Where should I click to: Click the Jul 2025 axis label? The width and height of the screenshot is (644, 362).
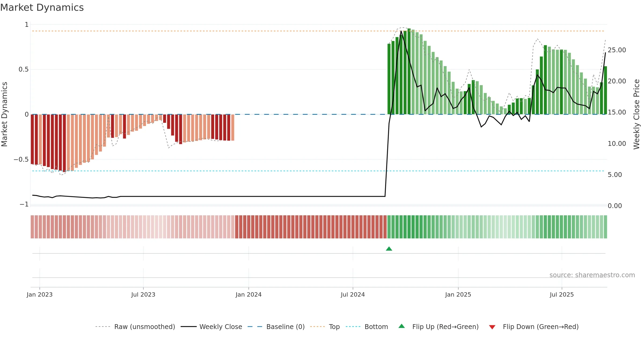[x=562, y=294]
